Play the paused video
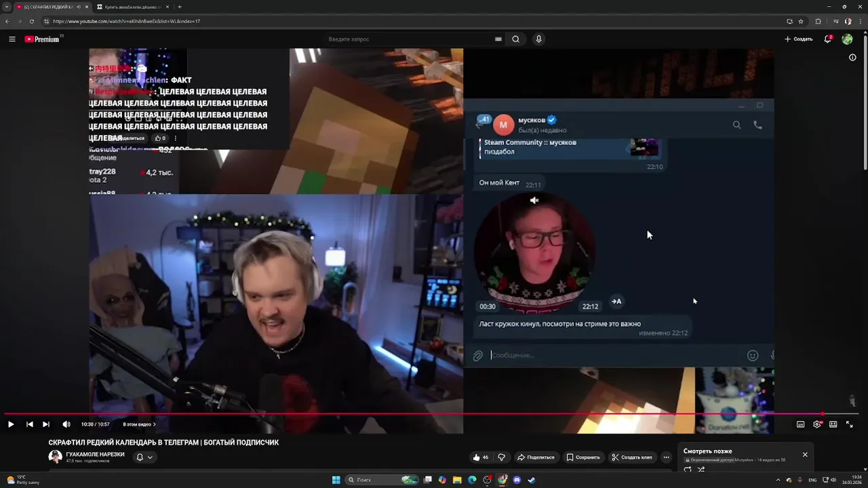 tap(11, 424)
